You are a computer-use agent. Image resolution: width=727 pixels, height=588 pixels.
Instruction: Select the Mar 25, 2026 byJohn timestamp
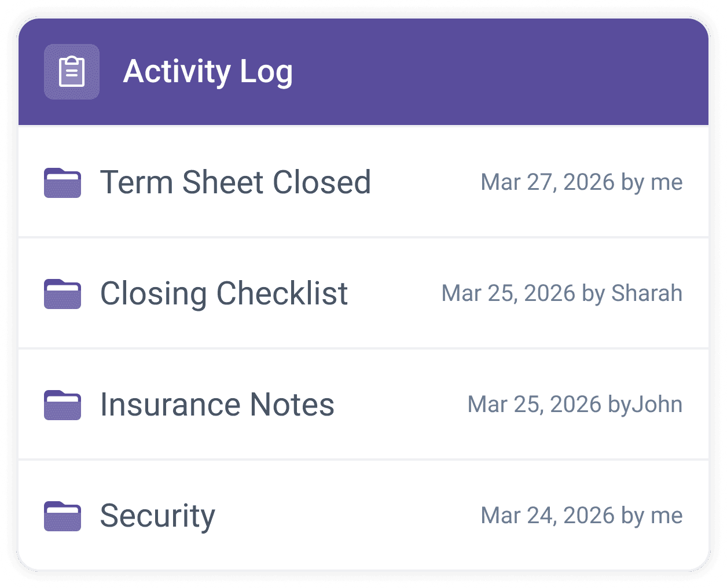click(x=575, y=405)
